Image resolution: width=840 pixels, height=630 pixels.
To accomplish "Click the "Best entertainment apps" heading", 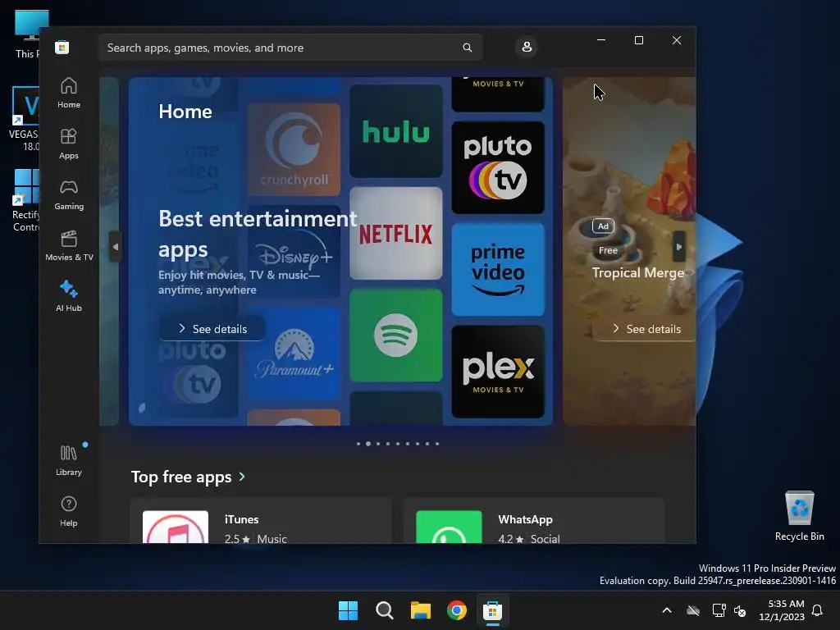I will [257, 234].
